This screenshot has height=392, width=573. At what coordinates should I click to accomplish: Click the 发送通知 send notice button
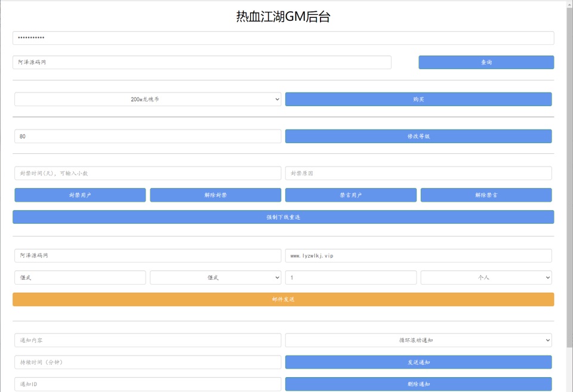[x=418, y=362]
